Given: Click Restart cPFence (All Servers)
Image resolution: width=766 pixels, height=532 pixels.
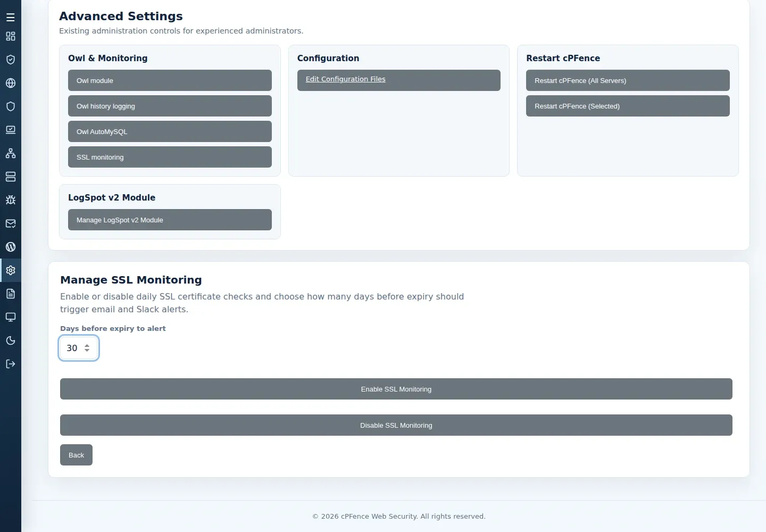Looking at the screenshot, I should pos(628,80).
